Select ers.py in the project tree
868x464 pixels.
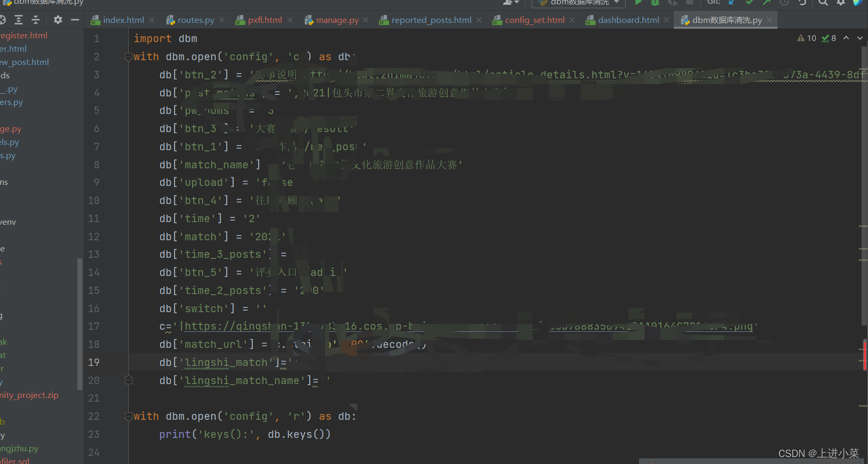click(x=12, y=102)
